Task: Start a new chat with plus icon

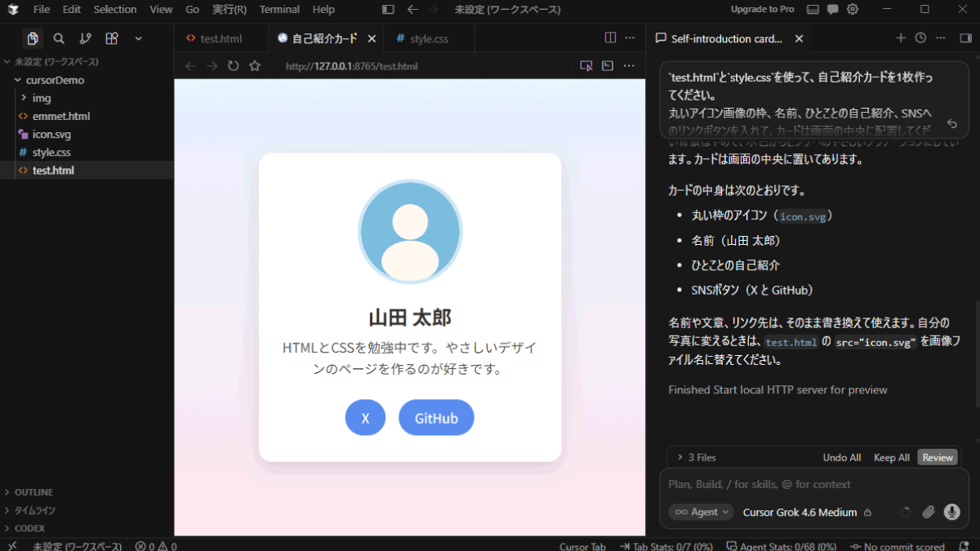Action: pyautogui.click(x=901, y=38)
